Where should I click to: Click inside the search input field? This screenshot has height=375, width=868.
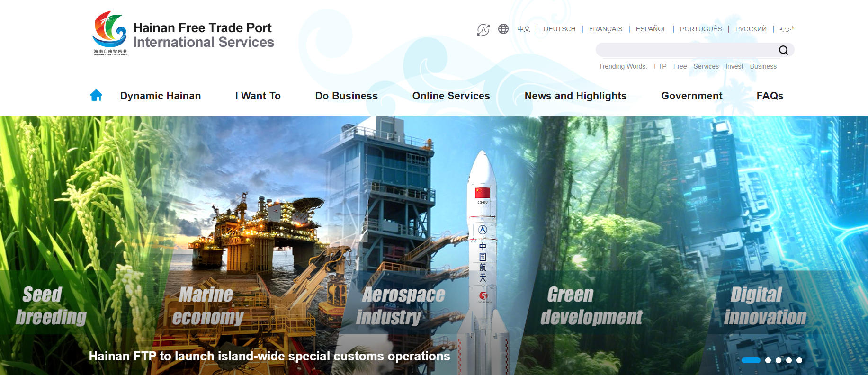tap(684, 50)
